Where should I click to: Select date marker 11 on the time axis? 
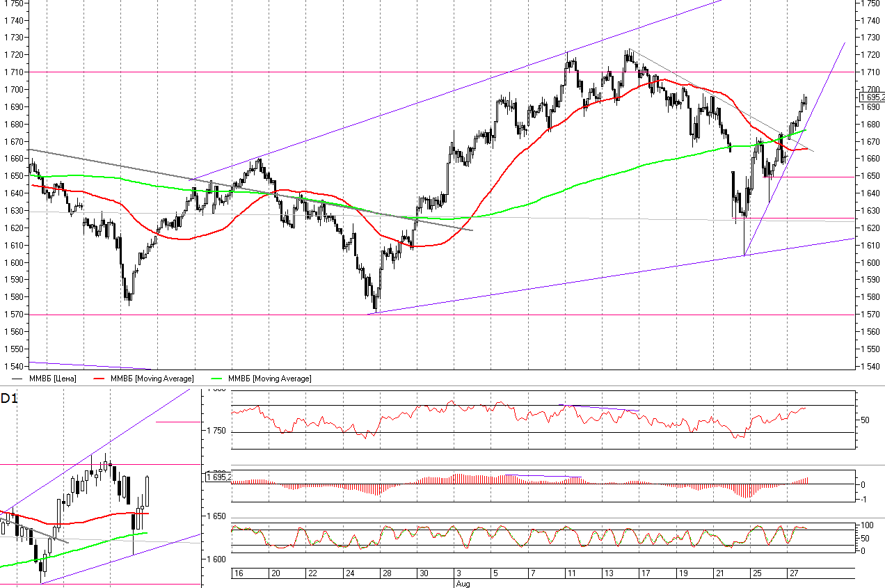(570, 573)
